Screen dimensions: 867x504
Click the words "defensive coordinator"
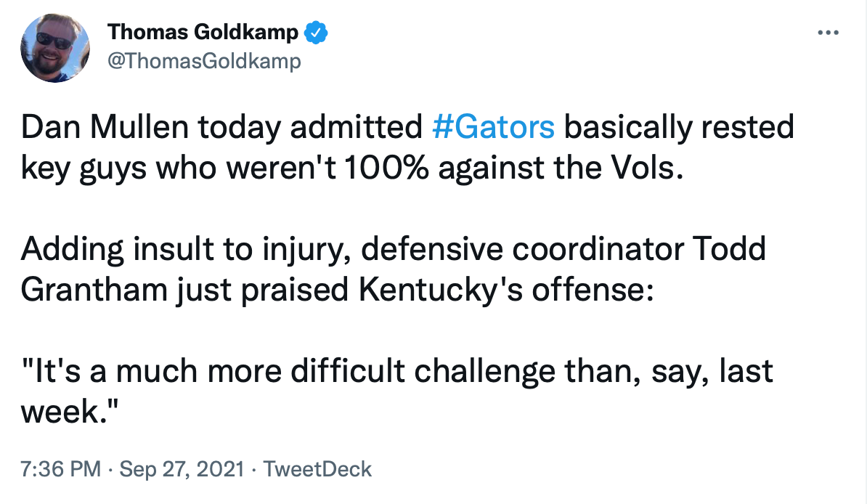[521, 251]
